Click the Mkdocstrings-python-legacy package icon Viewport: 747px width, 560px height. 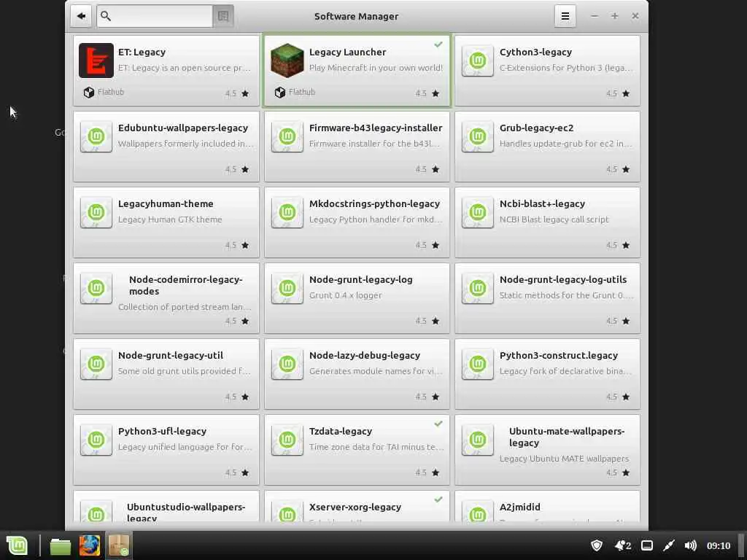click(287, 212)
